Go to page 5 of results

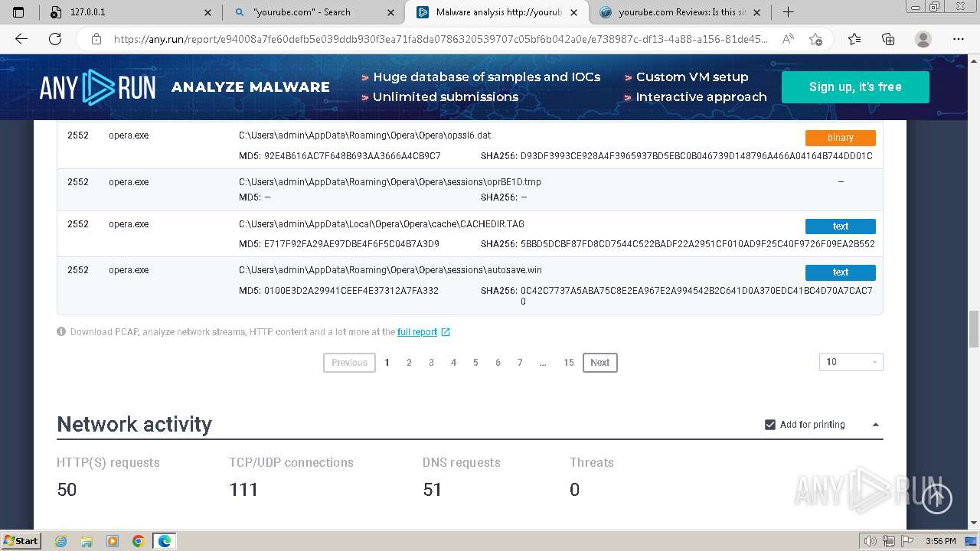[x=475, y=363]
